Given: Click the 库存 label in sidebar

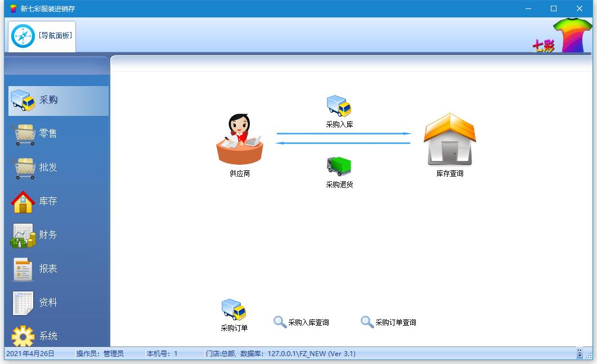Looking at the screenshot, I should click(48, 201).
